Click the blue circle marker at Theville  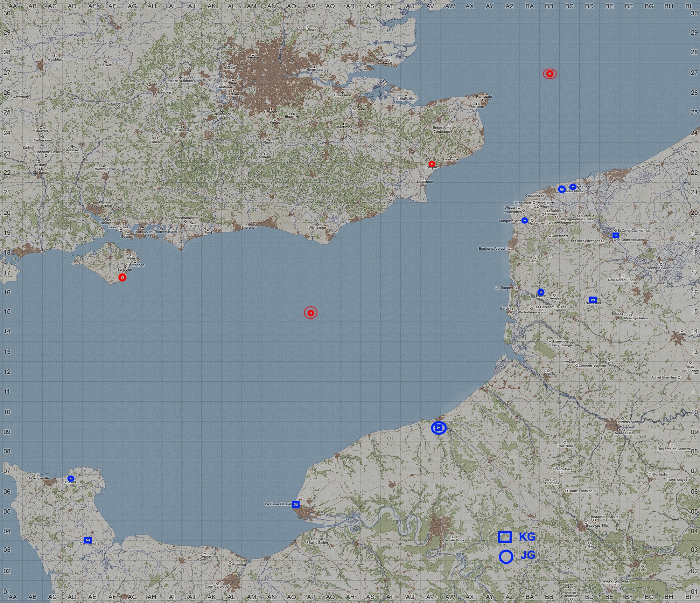point(71,478)
